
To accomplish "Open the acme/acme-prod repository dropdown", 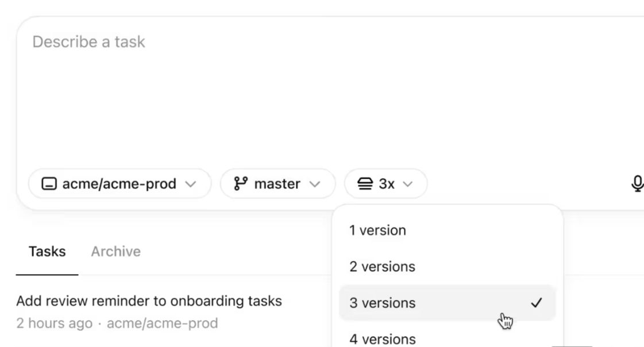I will [119, 184].
